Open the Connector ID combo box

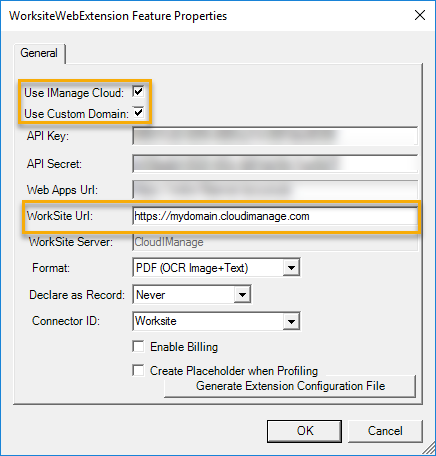click(x=291, y=321)
